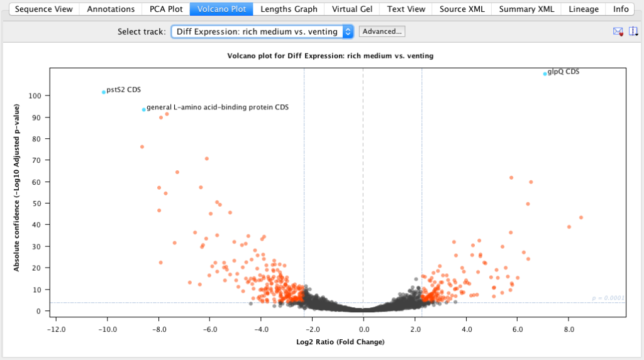Click the Advanced... button

point(382,31)
